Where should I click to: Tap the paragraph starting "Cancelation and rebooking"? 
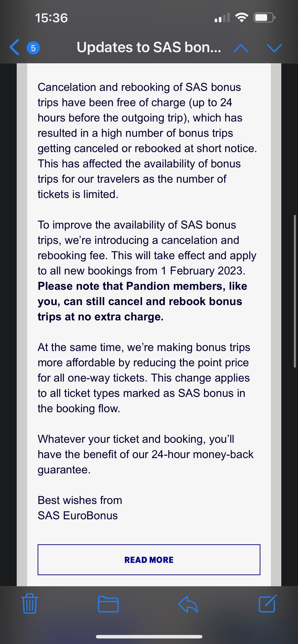(147, 140)
